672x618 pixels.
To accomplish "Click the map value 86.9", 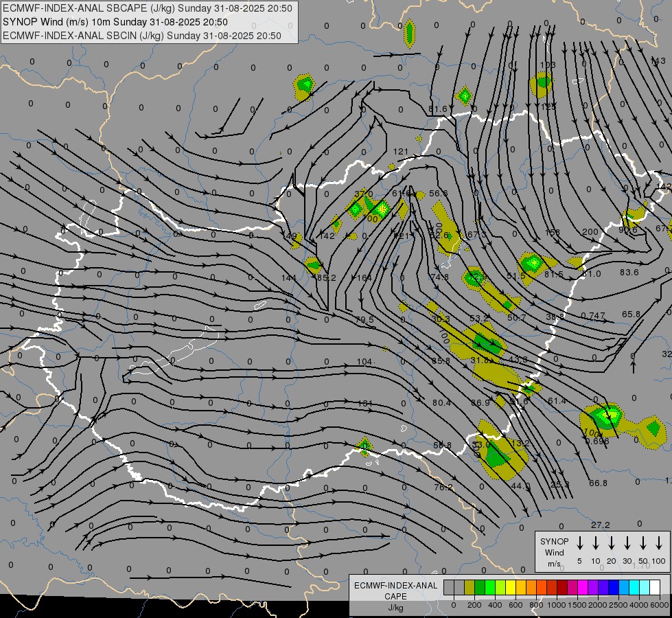I will point(480,402).
